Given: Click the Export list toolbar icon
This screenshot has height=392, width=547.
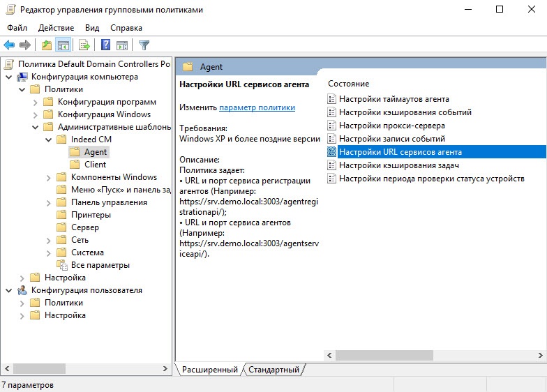Looking at the screenshot, I should pyautogui.click(x=84, y=45).
